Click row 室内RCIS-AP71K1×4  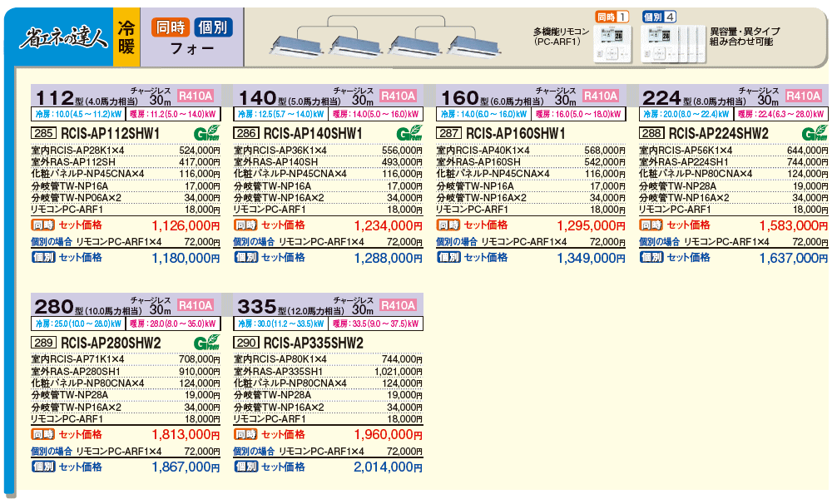[x=126, y=359]
